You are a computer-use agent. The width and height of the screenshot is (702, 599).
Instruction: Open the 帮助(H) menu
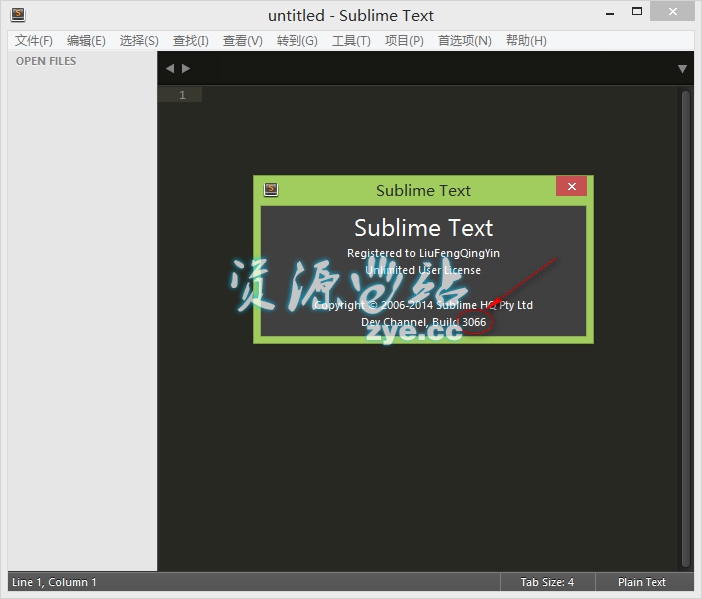coord(526,41)
